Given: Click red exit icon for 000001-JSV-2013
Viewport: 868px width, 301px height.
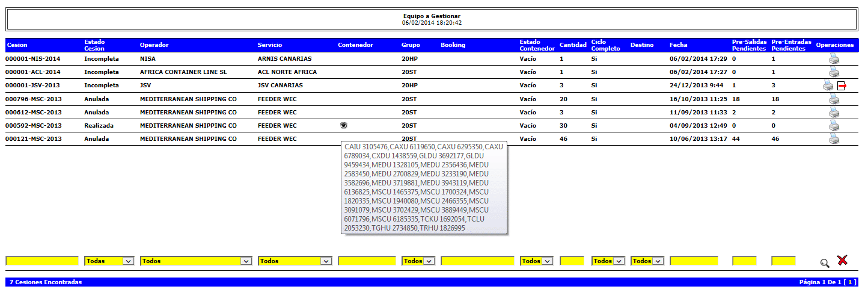Looking at the screenshot, I should click(842, 86).
